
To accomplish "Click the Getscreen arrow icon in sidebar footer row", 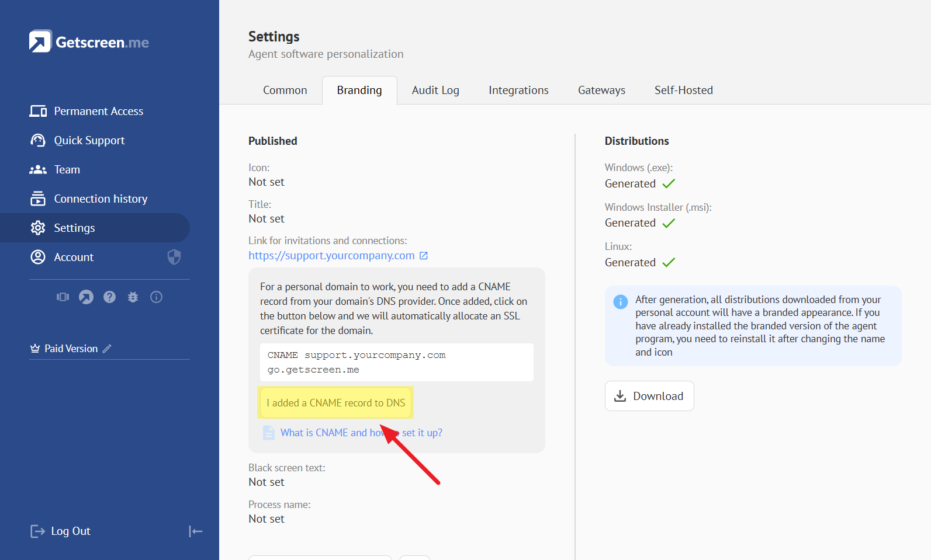I will click(x=86, y=297).
